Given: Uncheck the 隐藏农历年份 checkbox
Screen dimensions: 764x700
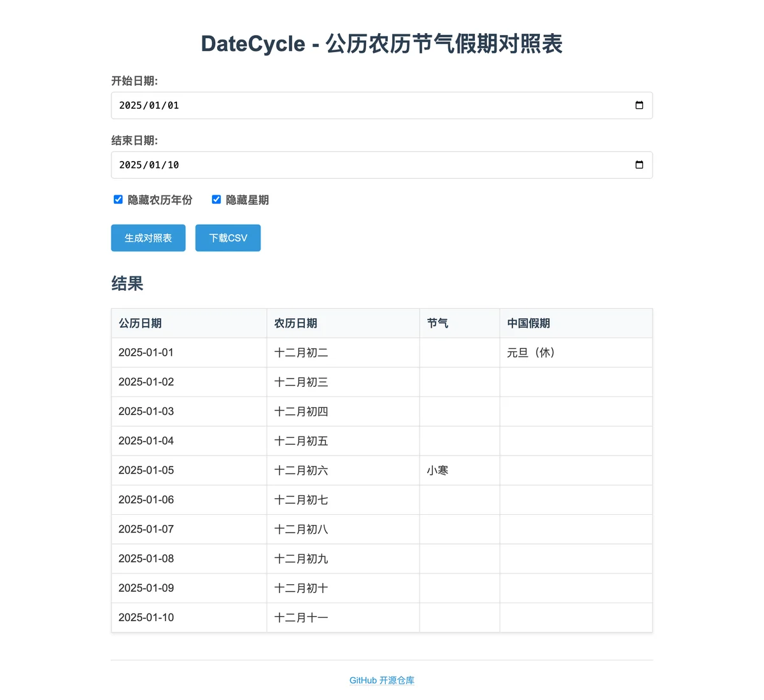Looking at the screenshot, I should tap(118, 200).
